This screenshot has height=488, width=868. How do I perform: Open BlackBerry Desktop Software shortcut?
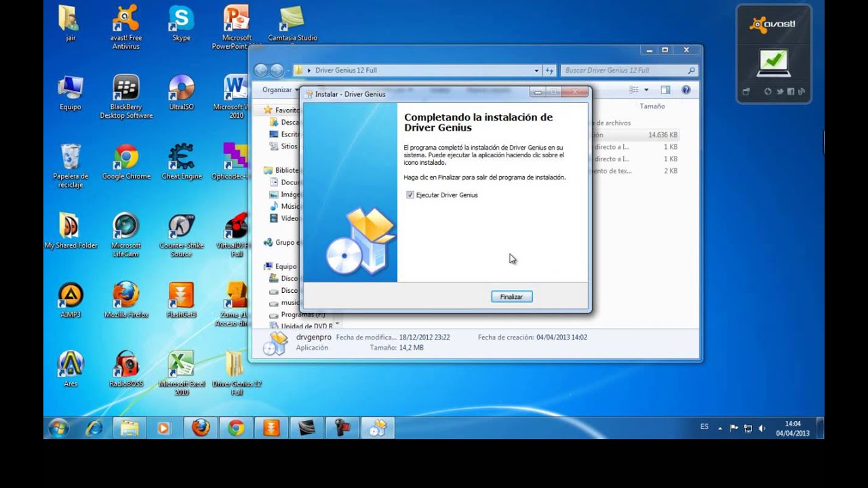pos(126,97)
